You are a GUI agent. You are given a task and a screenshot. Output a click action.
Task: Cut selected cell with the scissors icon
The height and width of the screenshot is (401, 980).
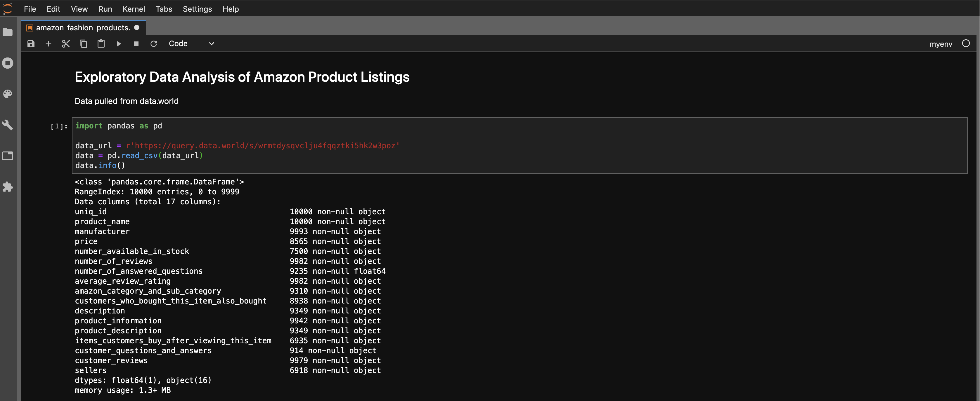pyautogui.click(x=66, y=44)
